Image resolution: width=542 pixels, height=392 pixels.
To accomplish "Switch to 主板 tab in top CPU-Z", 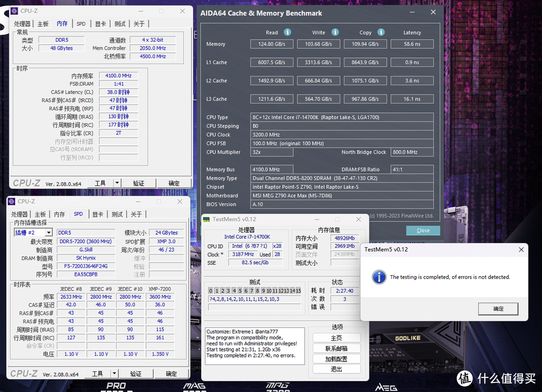I will (43, 24).
